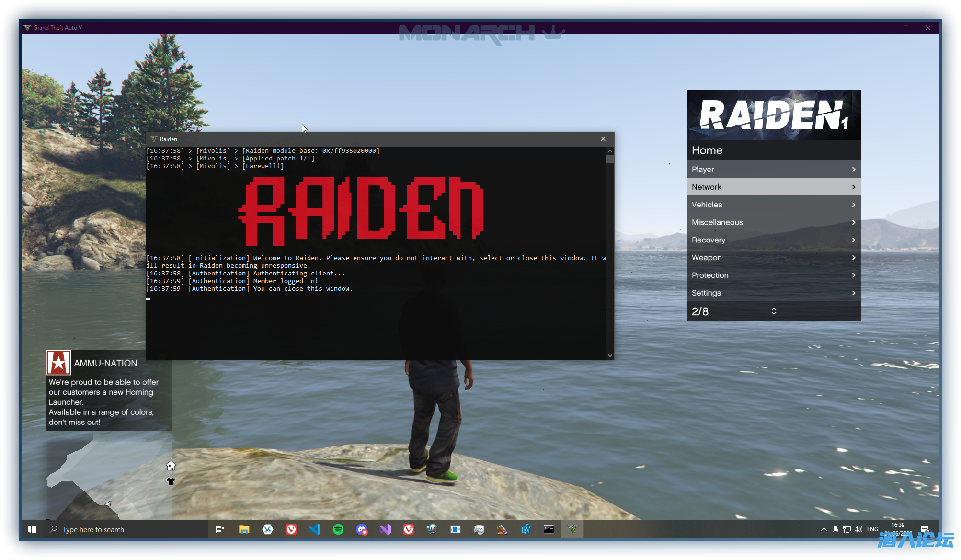Open File Explorer from the taskbar

click(244, 529)
